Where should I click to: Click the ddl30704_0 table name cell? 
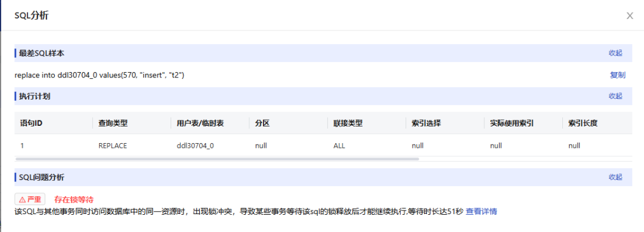pyautogui.click(x=195, y=146)
